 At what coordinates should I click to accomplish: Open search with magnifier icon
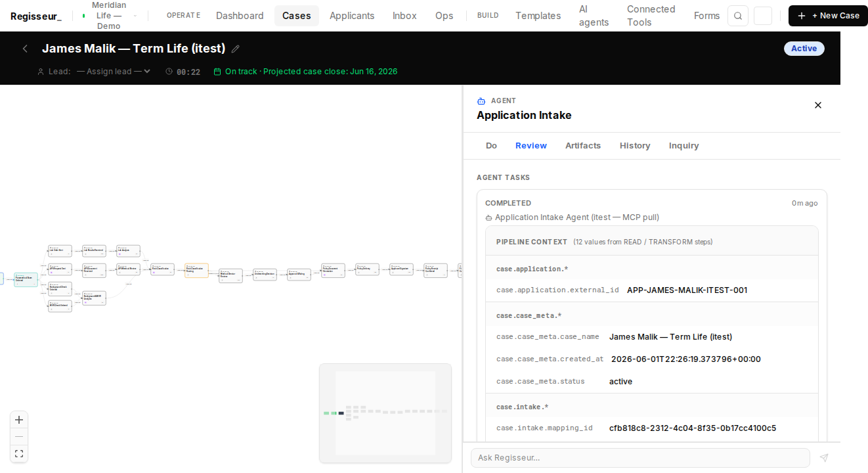pyautogui.click(x=738, y=16)
